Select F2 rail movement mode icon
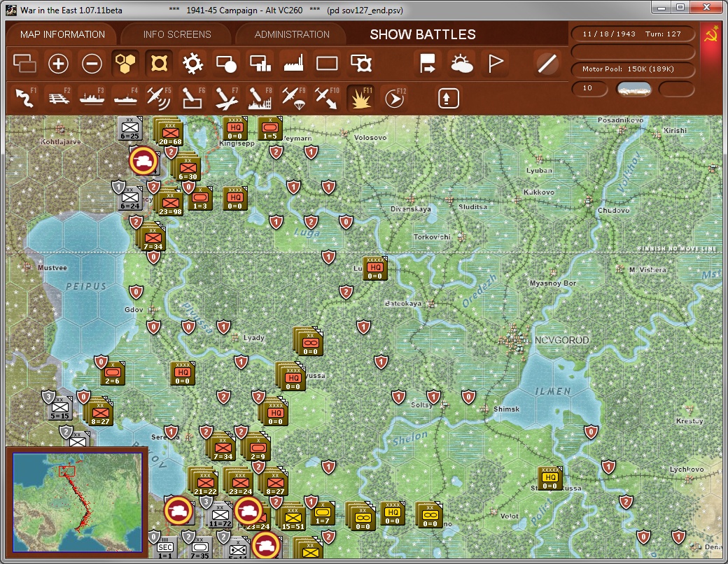This screenshot has width=728, height=564. (59, 98)
